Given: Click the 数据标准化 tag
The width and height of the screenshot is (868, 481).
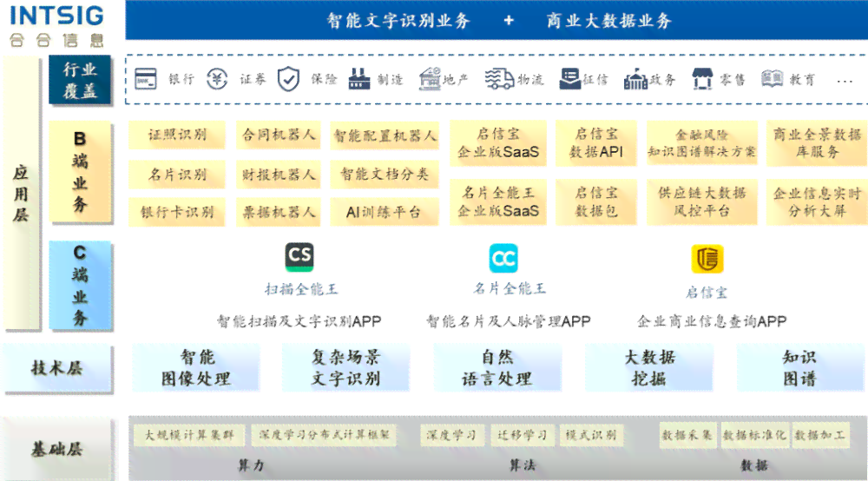Looking at the screenshot, I should tap(754, 436).
